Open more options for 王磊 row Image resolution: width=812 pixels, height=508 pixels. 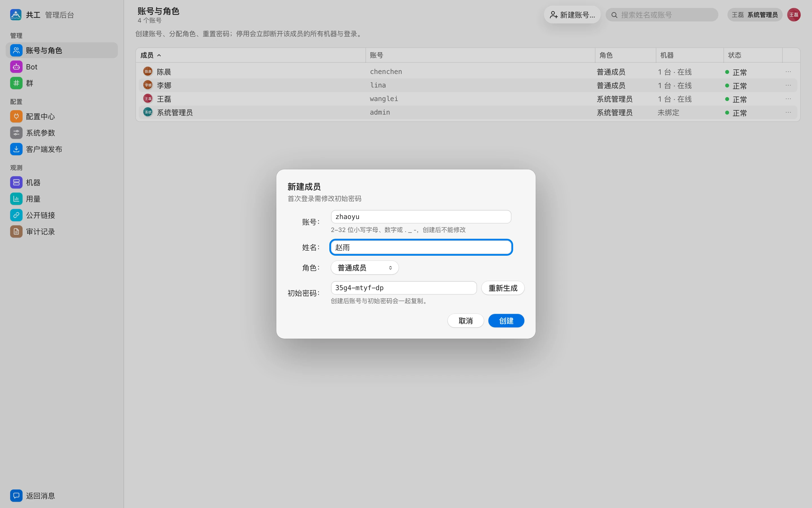coord(788,99)
